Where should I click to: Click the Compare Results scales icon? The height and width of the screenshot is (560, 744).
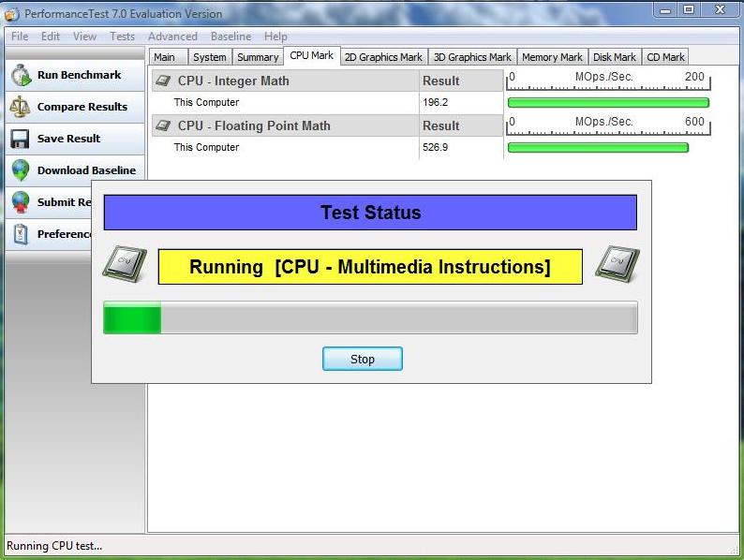[x=20, y=107]
